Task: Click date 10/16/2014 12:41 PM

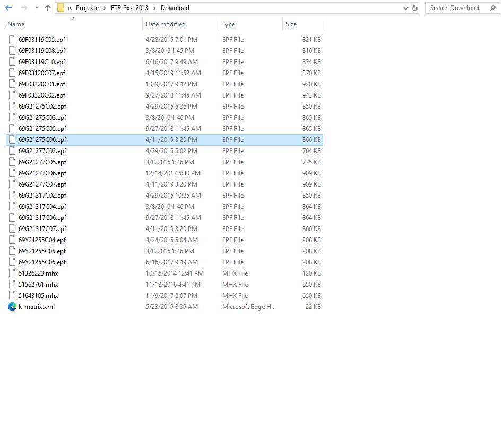Action: [x=175, y=273]
